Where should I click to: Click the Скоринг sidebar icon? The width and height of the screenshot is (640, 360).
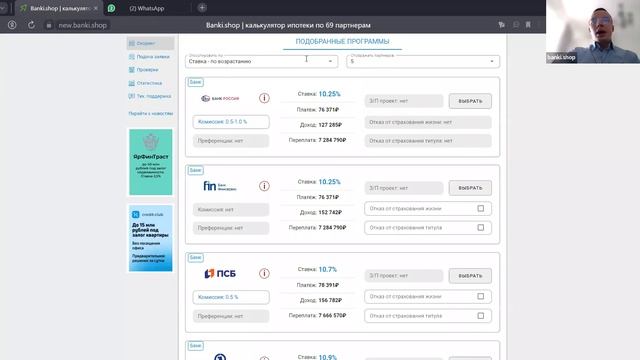(x=131, y=43)
